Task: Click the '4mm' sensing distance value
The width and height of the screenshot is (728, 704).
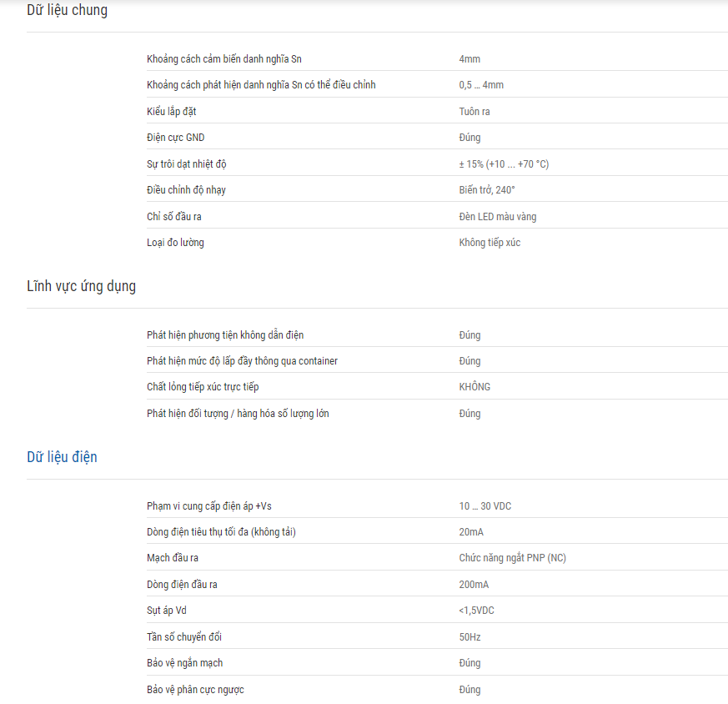Action: 469,59
